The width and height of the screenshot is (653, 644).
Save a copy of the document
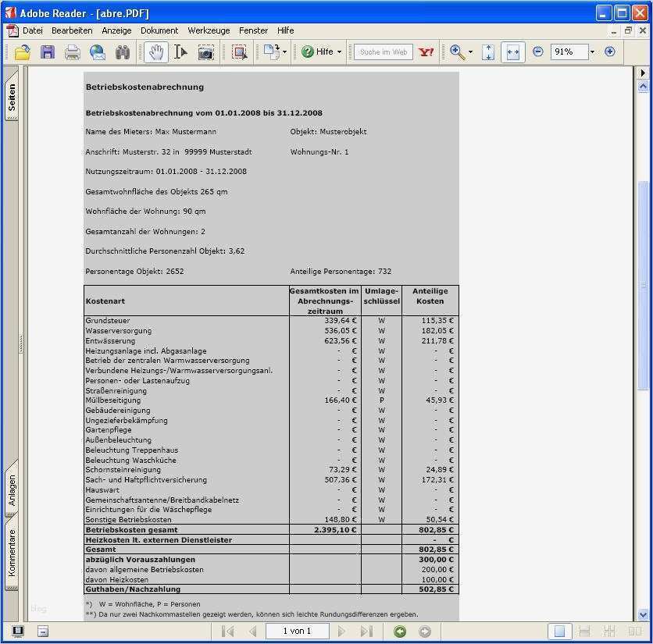pyautogui.click(x=46, y=52)
